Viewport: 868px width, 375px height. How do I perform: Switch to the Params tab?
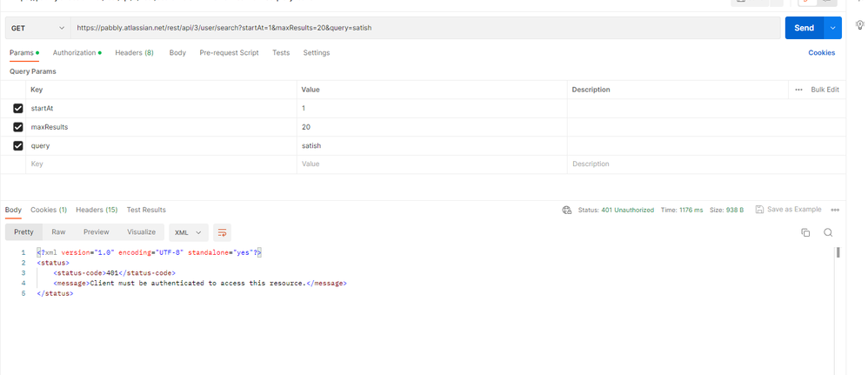[23, 52]
